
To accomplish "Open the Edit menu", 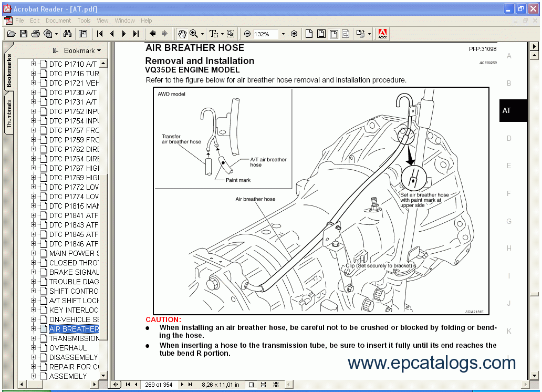I will click(x=35, y=20).
